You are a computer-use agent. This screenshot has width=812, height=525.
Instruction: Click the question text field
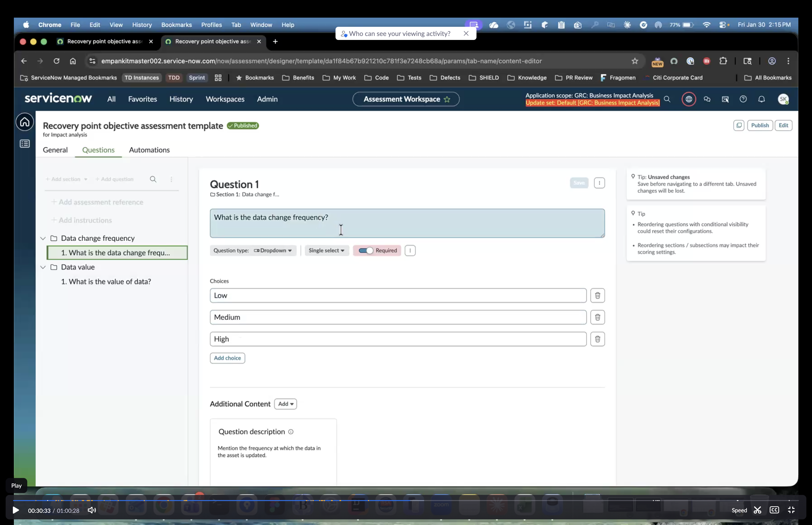click(407, 223)
